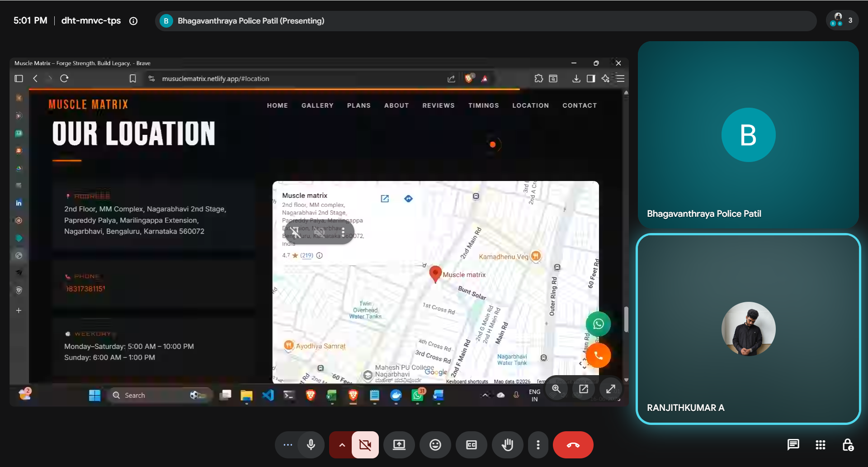The height and width of the screenshot is (467, 868).
Task: Open host controls lock icon
Action: [x=848, y=445]
